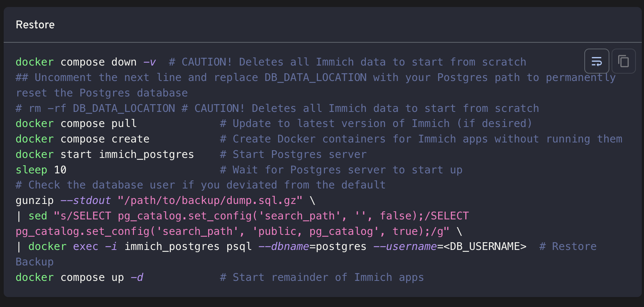Click the --stdout flag after gunzip

pyautogui.click(x=85, y=200)
